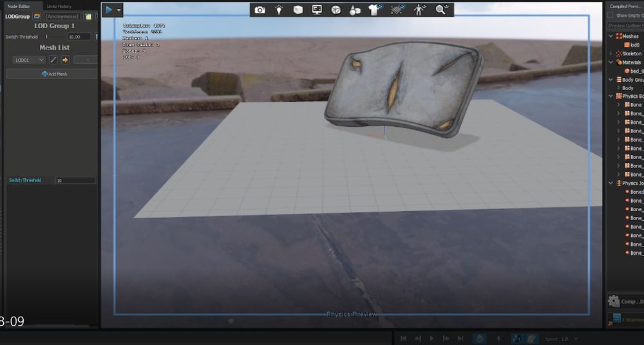Open the Compiled Preview tab
This screenshot has height=345, width=644.
coord(625,6)
